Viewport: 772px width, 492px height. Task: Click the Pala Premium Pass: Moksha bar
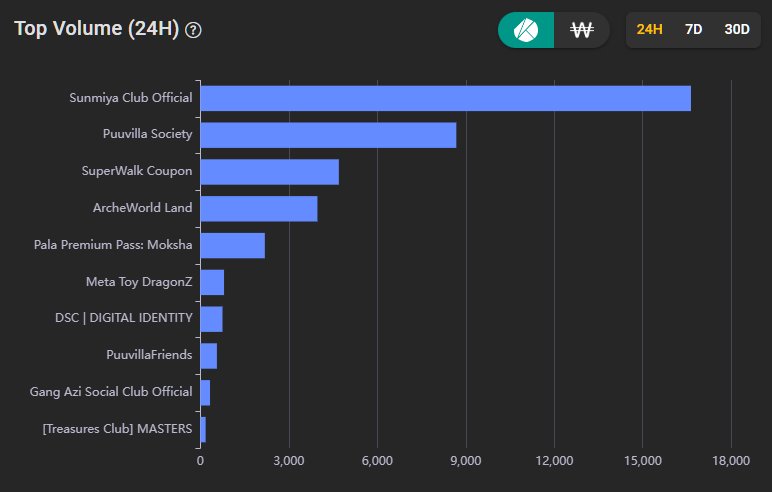click(x=233, y=245)
